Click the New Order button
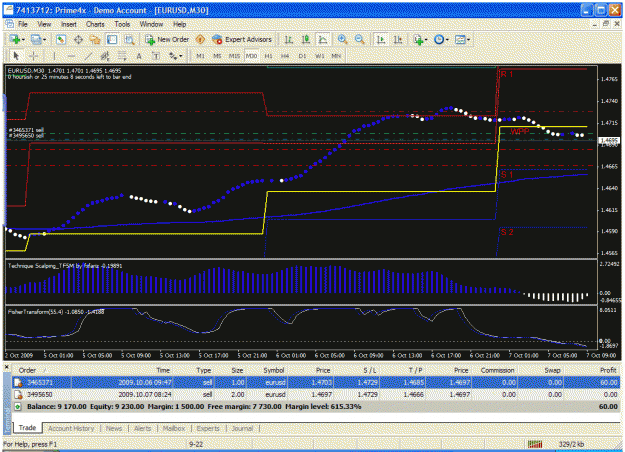Screen dimensions: 625x452 coord(167,39)
